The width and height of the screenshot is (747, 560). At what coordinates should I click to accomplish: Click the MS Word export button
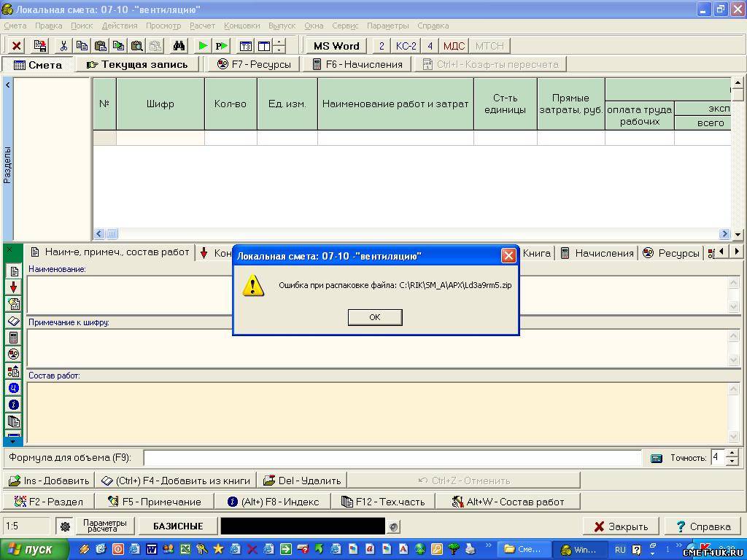point(336,46)
